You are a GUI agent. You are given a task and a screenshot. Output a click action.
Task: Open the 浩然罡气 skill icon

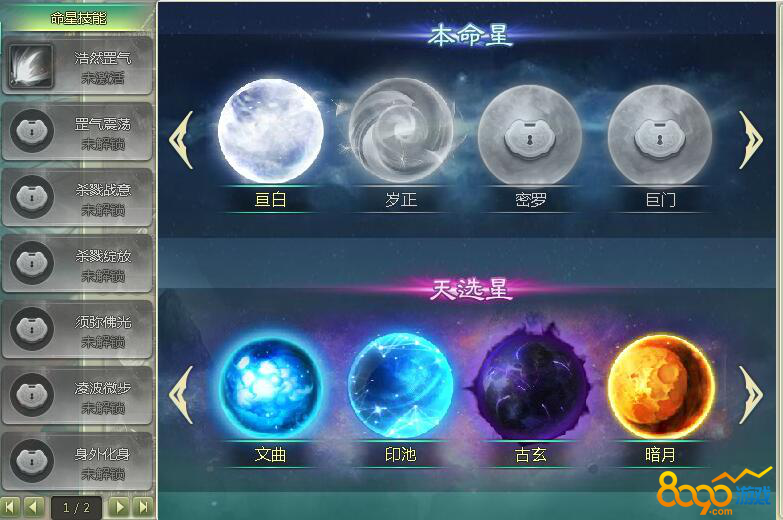tap(30, 66)
